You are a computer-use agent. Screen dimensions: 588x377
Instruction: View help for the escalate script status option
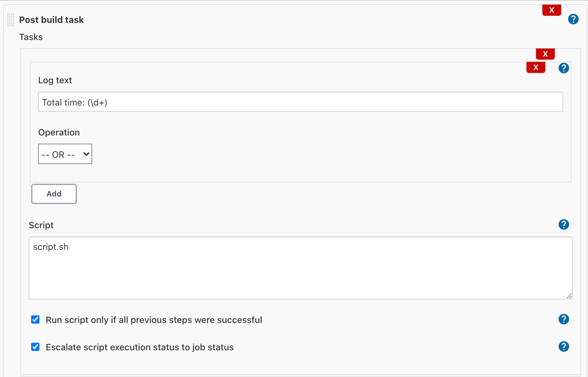coord(564,346)
